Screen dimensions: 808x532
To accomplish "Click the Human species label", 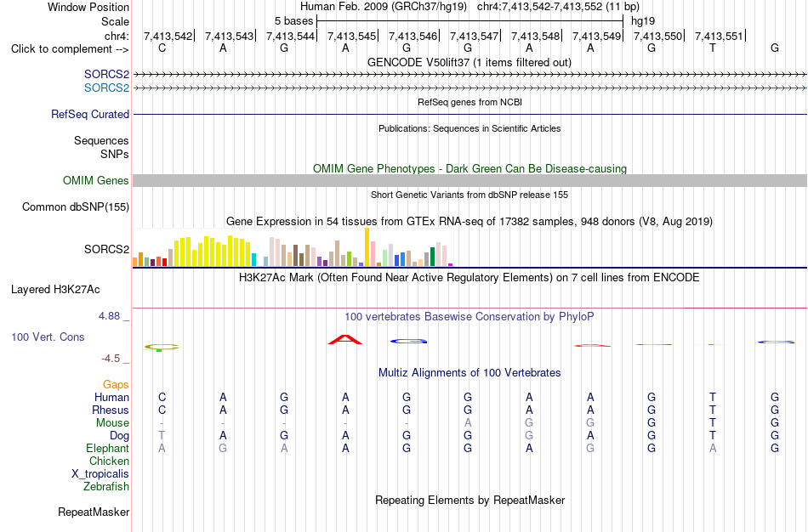I will tap(111, 397).
